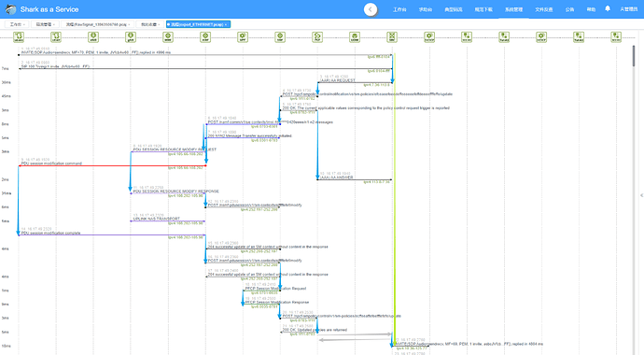Image resolution: width=644 pixels, height=355 pixels.
Task: Select the node icon with the green highlighted lifeline
Action: [x=392, y=37]
